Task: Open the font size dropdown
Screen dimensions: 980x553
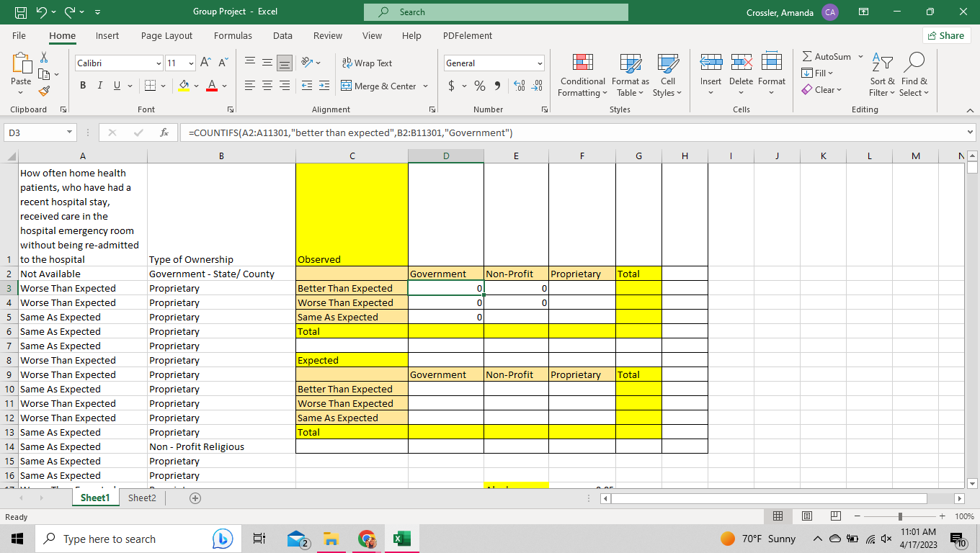Action: click(x=191, y=63)
